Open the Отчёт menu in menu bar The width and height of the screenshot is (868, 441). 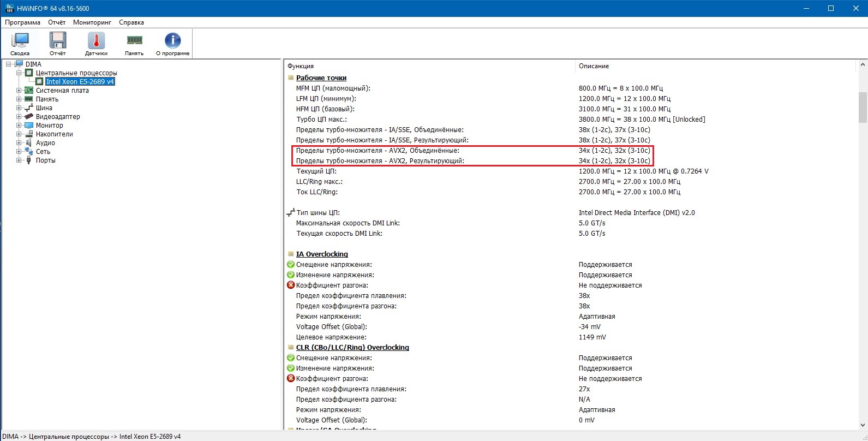[x=57, y=22]
